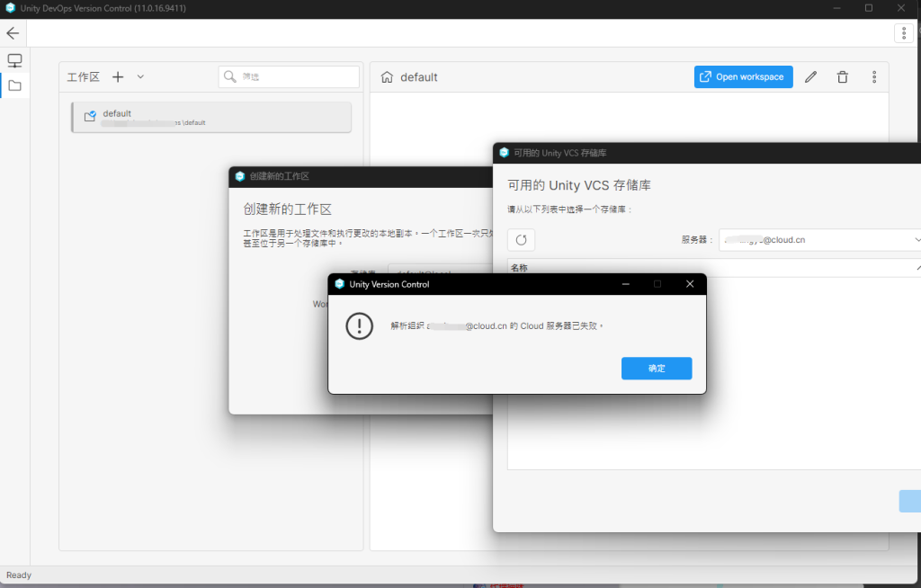Close the Unity Version Control error dialog
The width and height of the screenshot is (921, 588).
[690, 284]
